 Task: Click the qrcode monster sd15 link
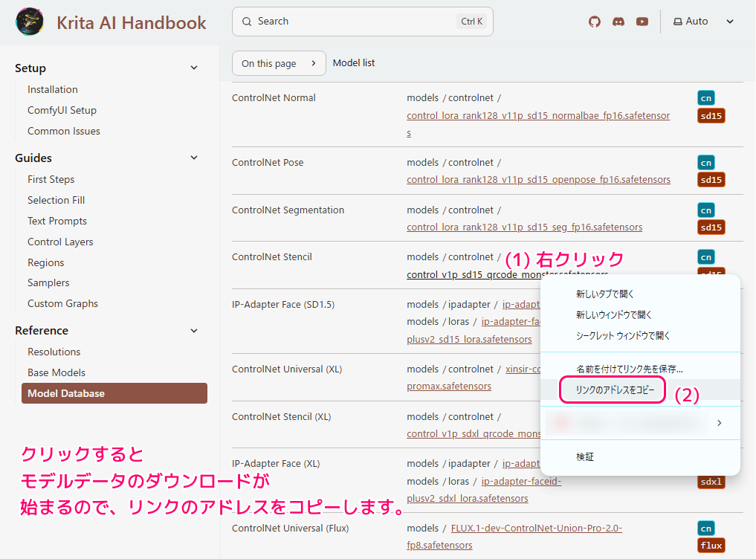474,274
